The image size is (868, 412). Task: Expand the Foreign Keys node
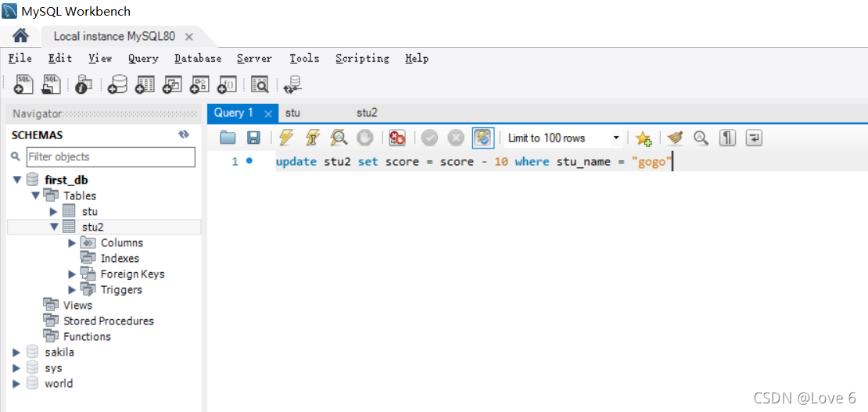[x=72, y=274]
